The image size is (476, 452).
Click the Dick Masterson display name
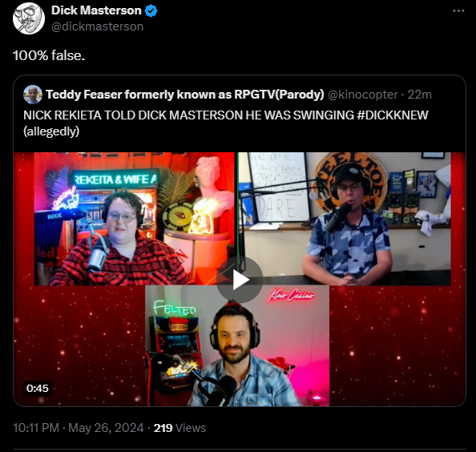(x=96, y=10)
